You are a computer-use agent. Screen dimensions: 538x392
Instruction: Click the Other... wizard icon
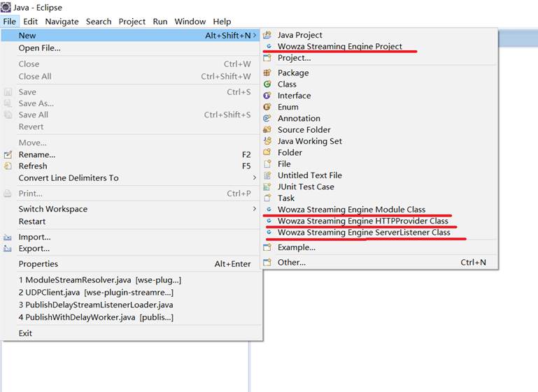click(267, 262)
